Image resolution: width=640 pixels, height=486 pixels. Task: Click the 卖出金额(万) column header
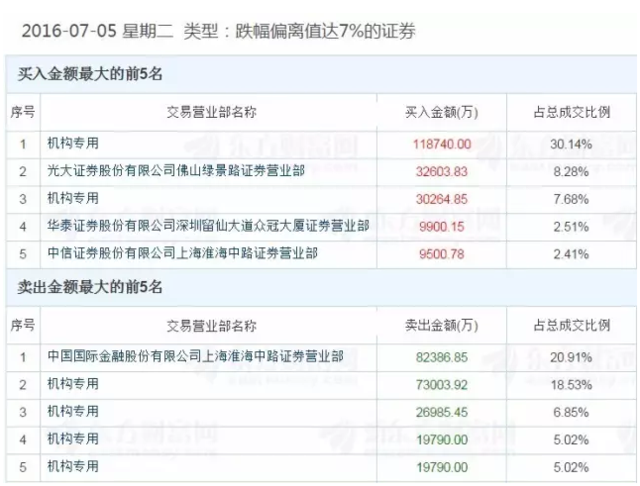(442, 325)
